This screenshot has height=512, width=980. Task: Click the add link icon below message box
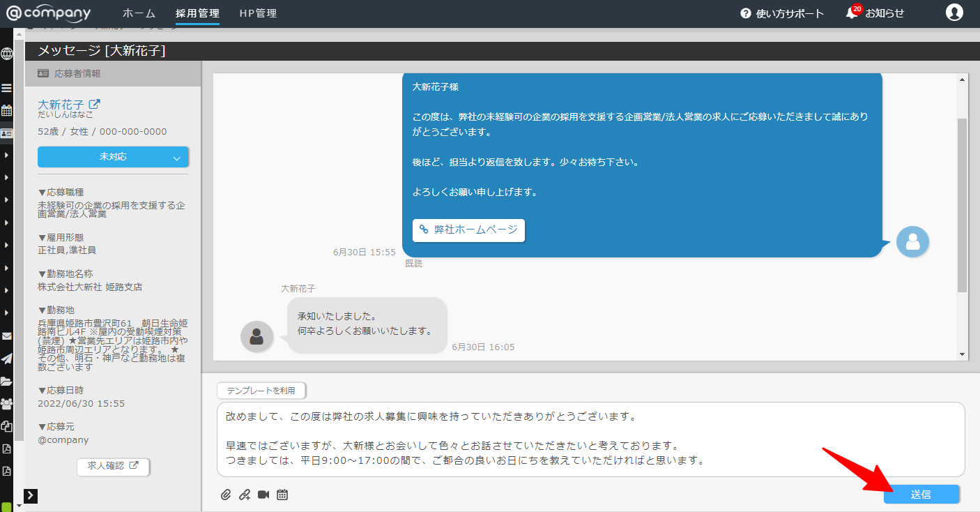coord(245,495)
